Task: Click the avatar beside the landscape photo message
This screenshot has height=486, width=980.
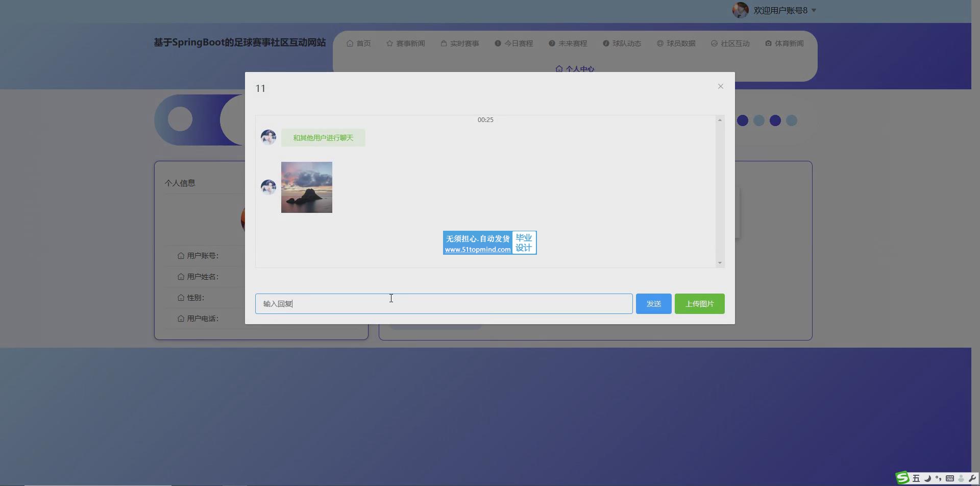Action: point(268,187)
